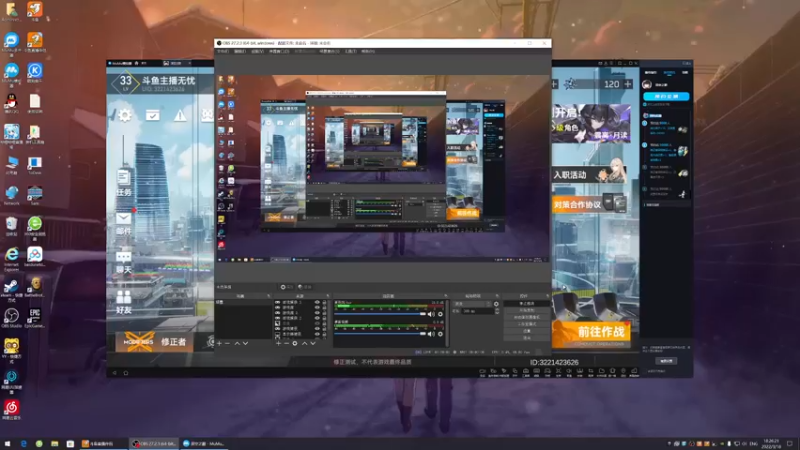Adjust bottom audio track volume slider
The height and width of the screenshot is (450, 800).
coord(380,334)
